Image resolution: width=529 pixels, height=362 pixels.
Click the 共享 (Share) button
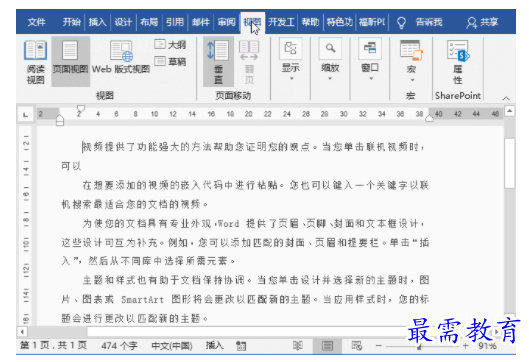coord(482,23)
